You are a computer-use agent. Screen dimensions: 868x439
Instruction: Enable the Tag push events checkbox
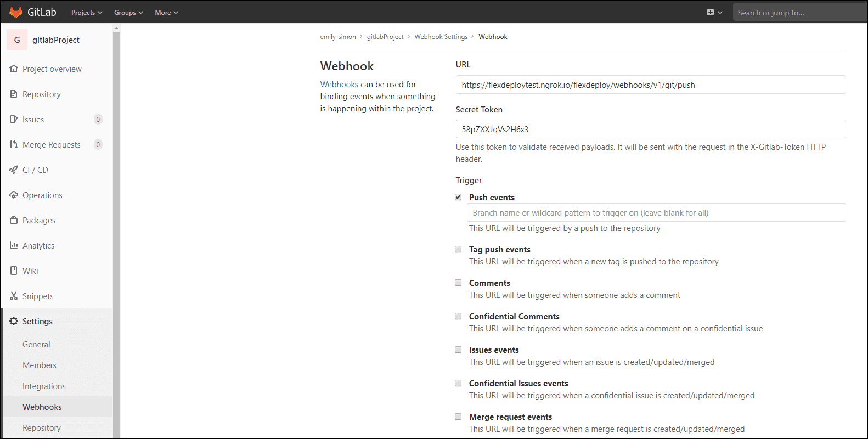(x=458, y=249)
